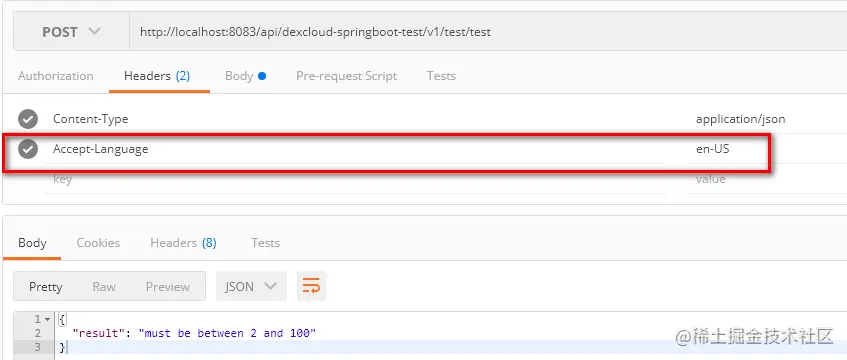Open the response Headers (8) tab

click(183, 243)
